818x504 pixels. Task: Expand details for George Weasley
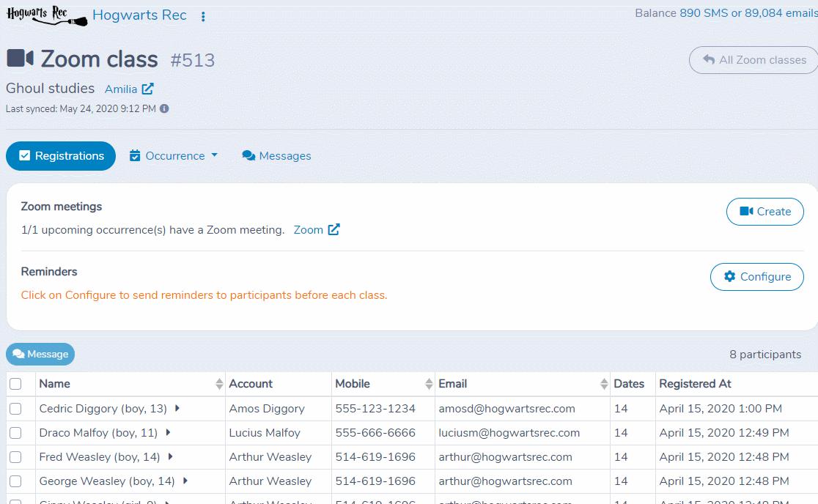(x=185, y=481)
